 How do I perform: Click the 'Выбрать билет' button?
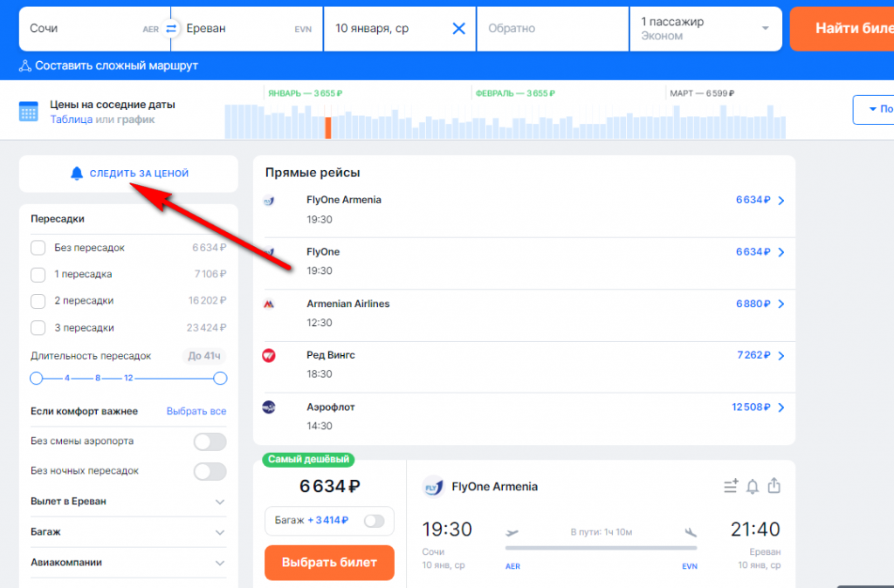329,563
